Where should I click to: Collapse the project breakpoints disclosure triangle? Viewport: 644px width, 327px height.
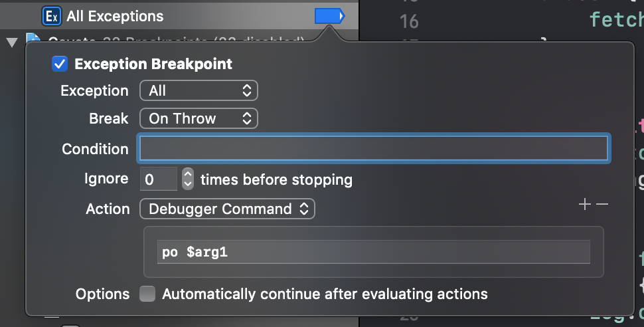point(12,42)
